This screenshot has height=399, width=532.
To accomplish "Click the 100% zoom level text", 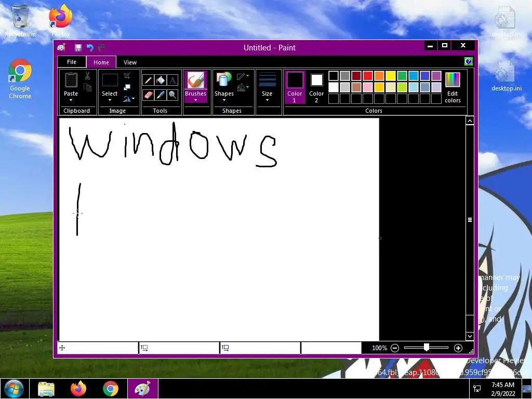I will pyautogui.click(x=379, y=348).
